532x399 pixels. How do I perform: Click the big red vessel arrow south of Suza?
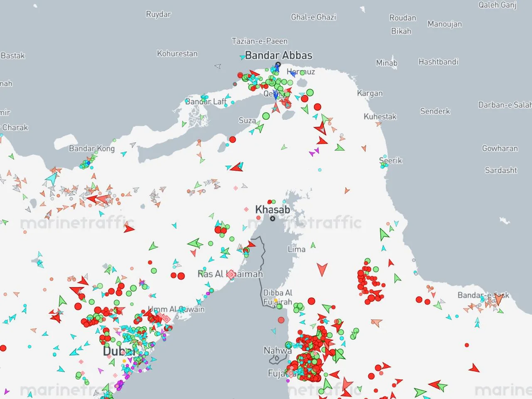(237, 167)
